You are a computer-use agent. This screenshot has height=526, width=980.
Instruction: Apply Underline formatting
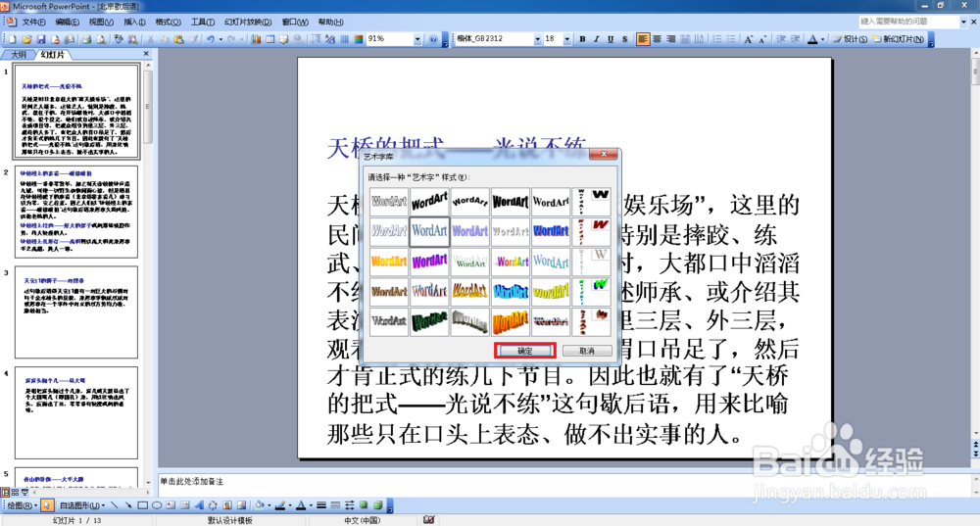click(x=611, y=39)
